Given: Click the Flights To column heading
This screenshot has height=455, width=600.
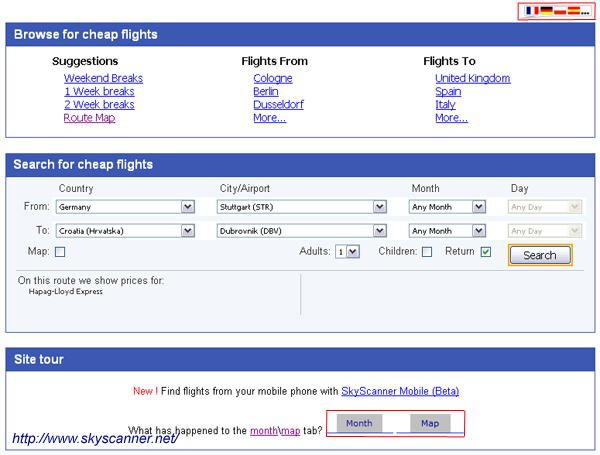Looking at the screenshot, I should tap(449, 61).
